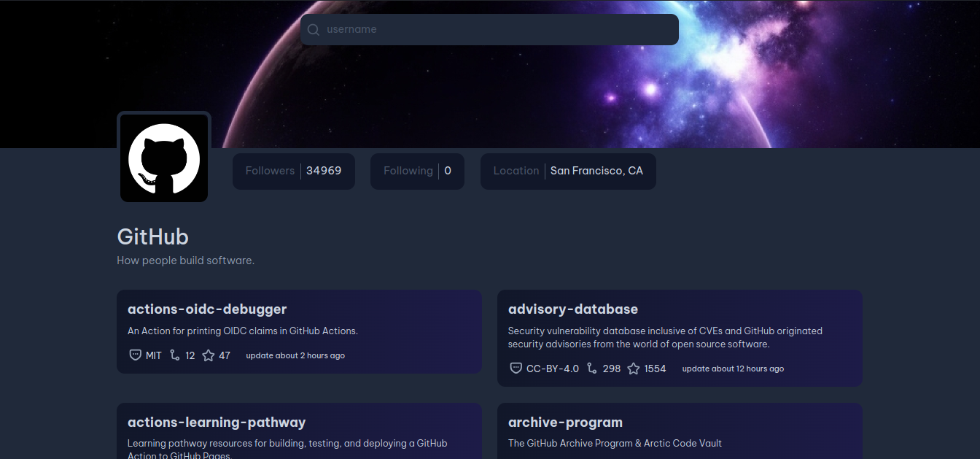
Task: Select 'update about 2 hours ago' text
Action: click(295, 356)
